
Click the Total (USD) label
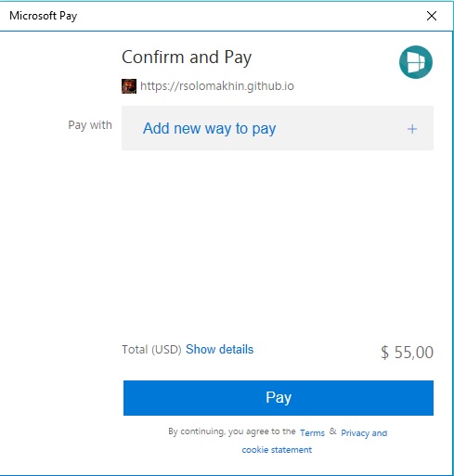(x=151, y=350)
